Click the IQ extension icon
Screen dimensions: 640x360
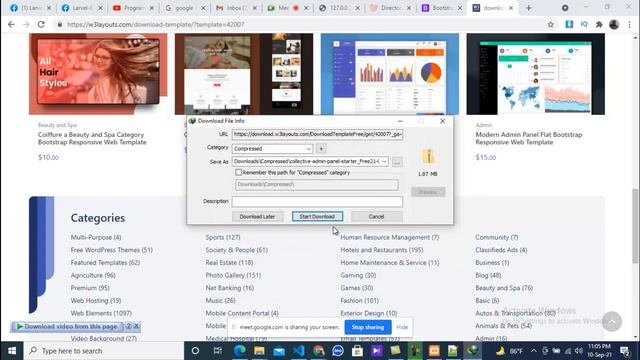click(x=584, y=24)
